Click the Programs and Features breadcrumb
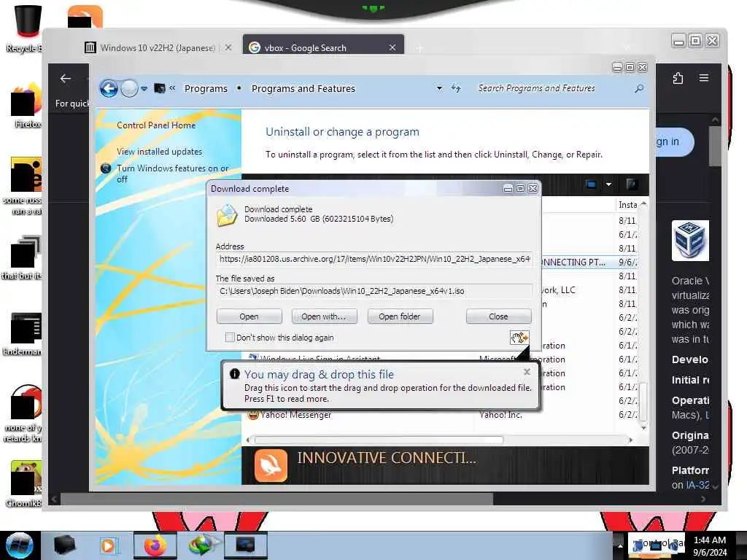Screen dimensions: 747x560 coord(303,88)
